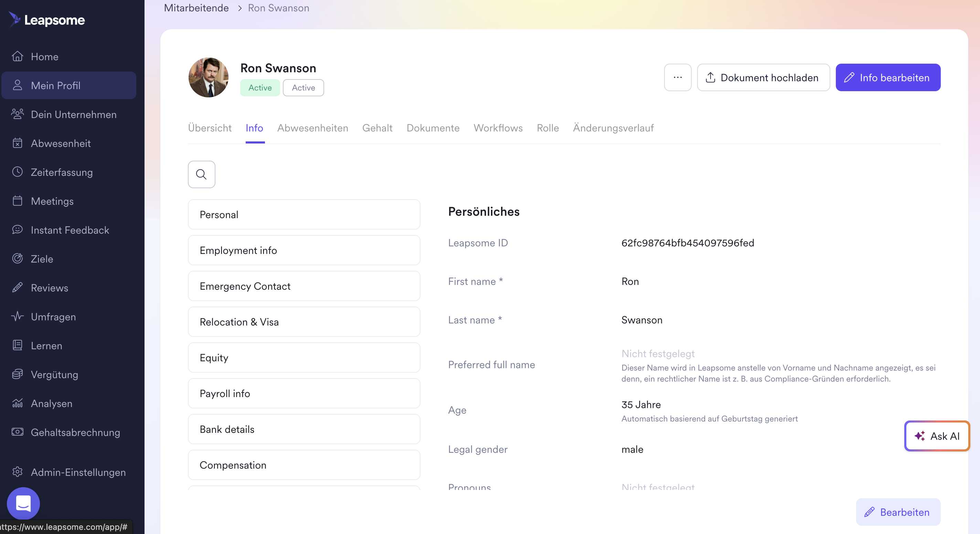Open Admin-Einstellungen gear icon

click(x=18, y=472)
